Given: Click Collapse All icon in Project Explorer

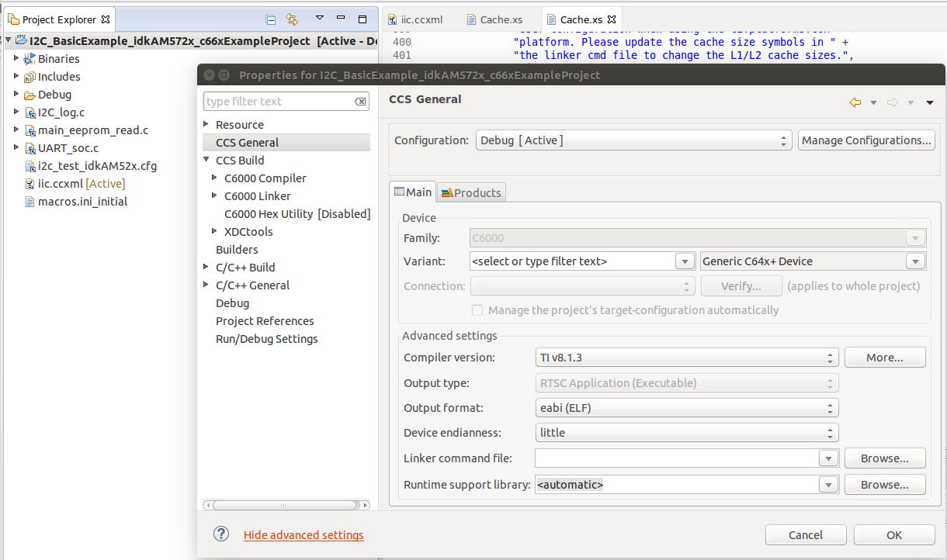Looking at the screenshot, I should (271, 19).
